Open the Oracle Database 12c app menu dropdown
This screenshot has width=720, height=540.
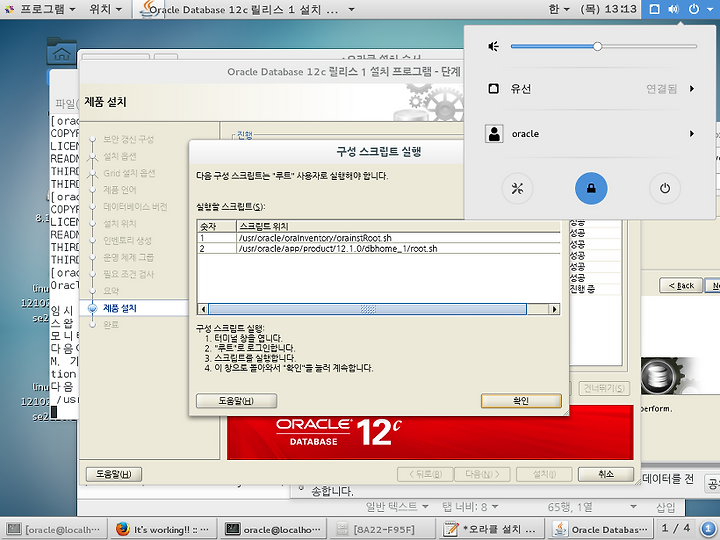point(351,9)
